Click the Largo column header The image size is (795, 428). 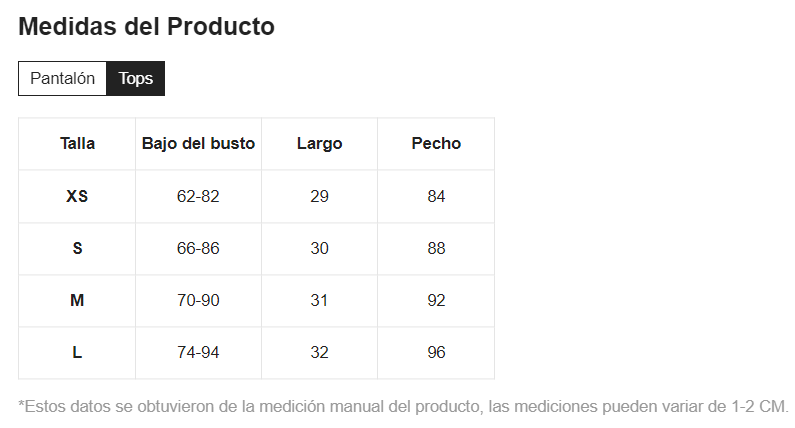click(x=319, y=143)
